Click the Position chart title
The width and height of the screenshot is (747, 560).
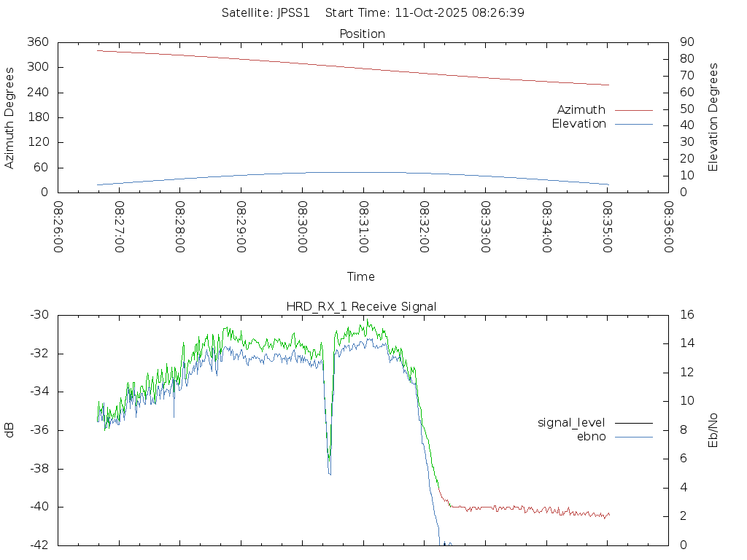[362, 34]
